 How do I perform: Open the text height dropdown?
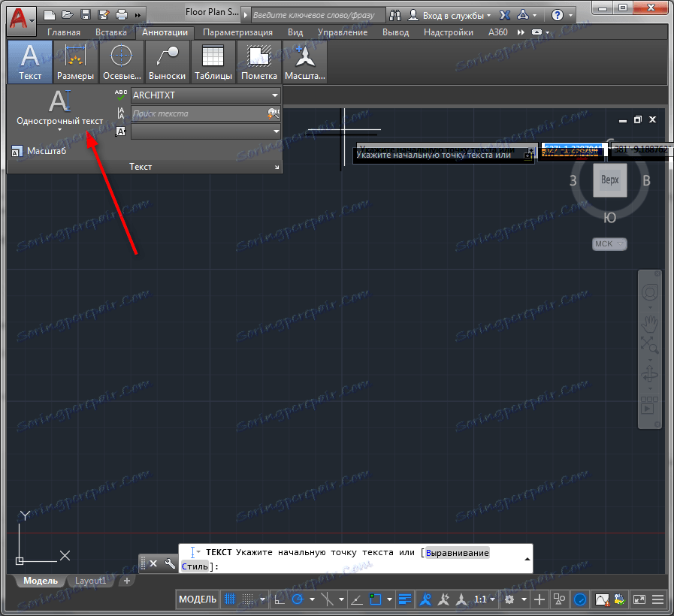[206, 131]
